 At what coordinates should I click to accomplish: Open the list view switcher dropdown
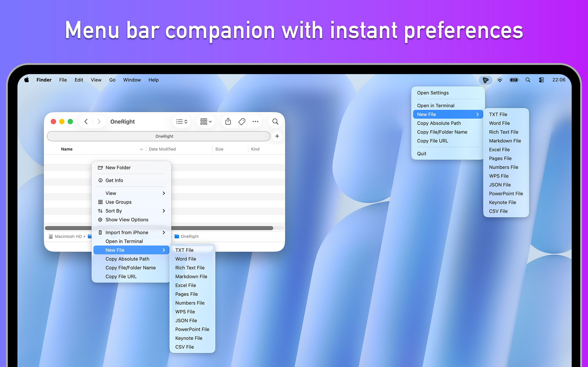(x=181, y=121)
